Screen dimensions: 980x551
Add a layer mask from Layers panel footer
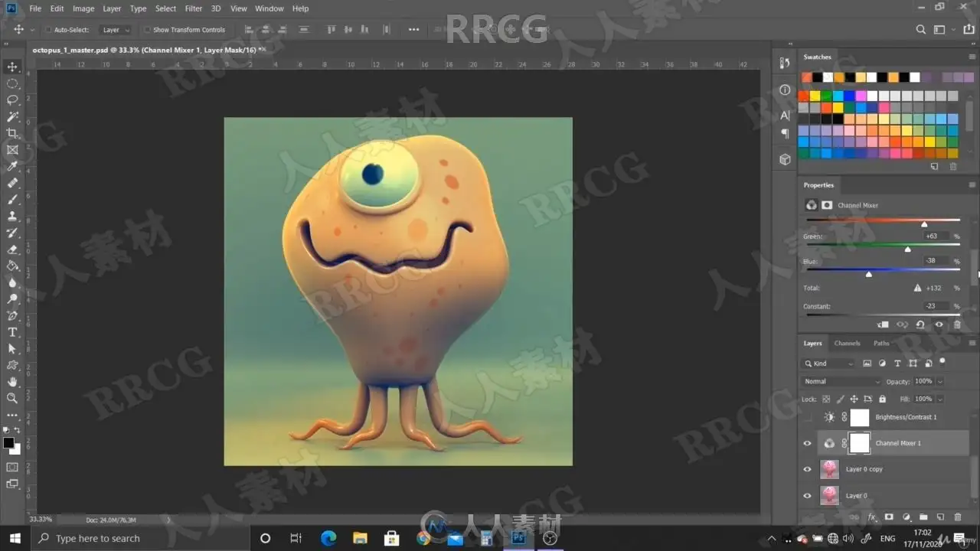[889, 517]
